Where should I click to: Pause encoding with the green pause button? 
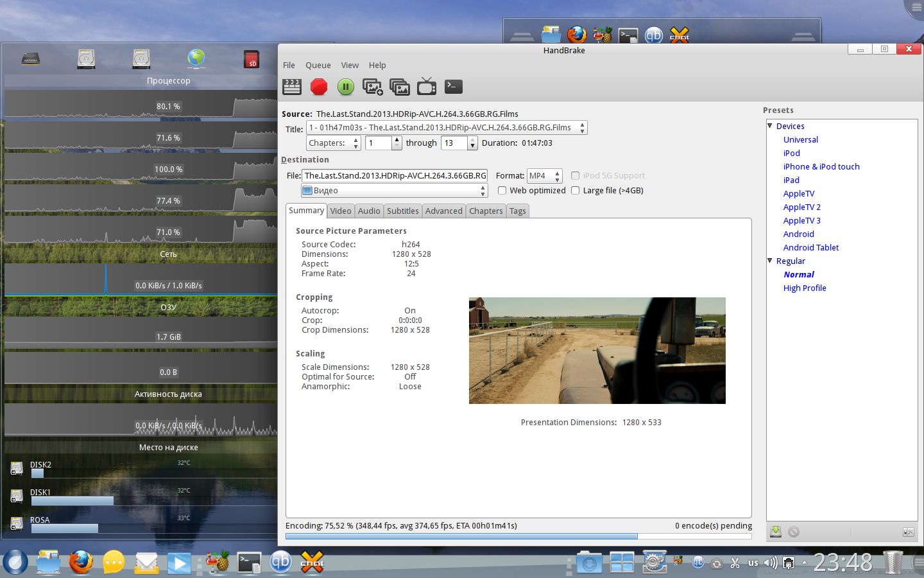coord(346,87)
